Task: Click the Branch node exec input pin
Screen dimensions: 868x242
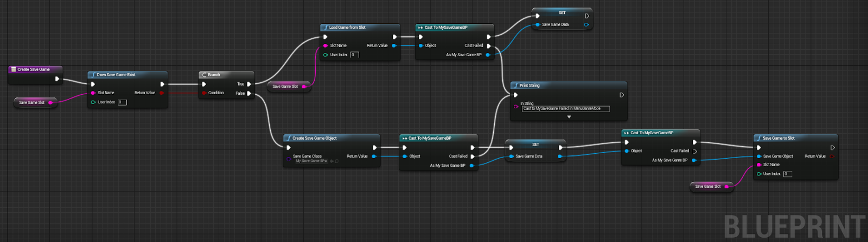Action: 204,84
